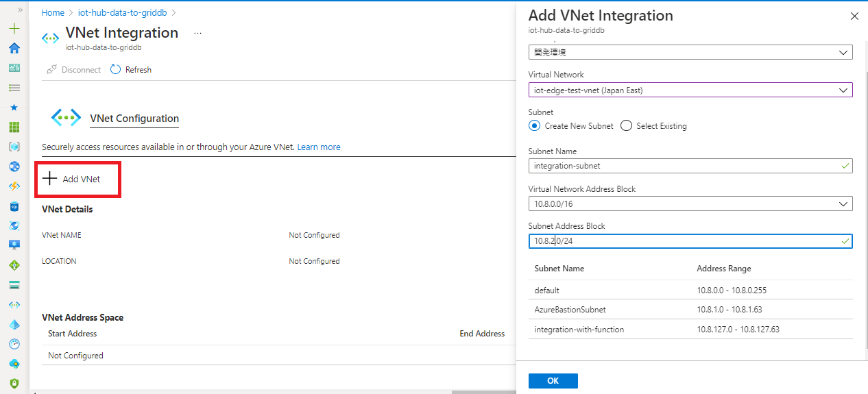The image size is (868, 394).
Task: Open the subscription dropdown showing 開発環境
Action: 690,53
